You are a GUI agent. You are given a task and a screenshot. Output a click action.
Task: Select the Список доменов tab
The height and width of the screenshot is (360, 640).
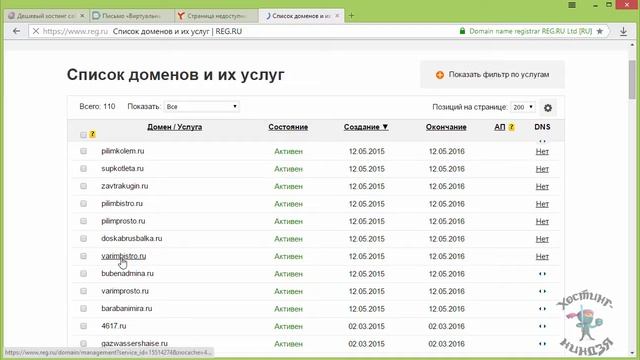pos(301,16)
